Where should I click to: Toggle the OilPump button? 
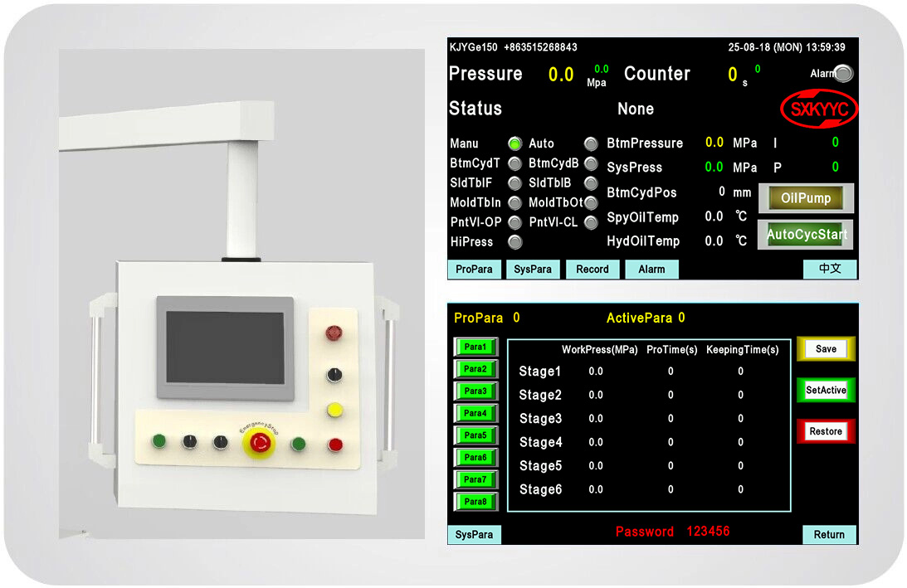pyautogui.click(x=805, y=198)
